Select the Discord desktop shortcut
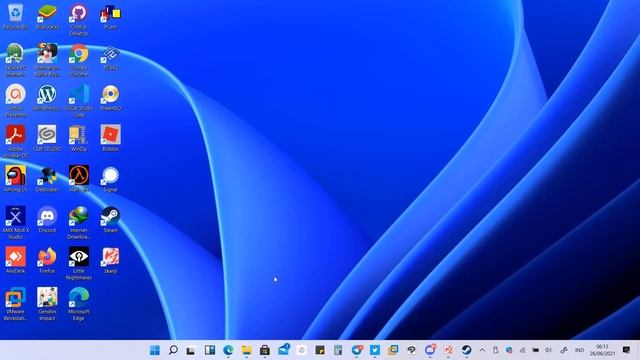The height and width of the screenshot is (360, 640). point(47,219)
